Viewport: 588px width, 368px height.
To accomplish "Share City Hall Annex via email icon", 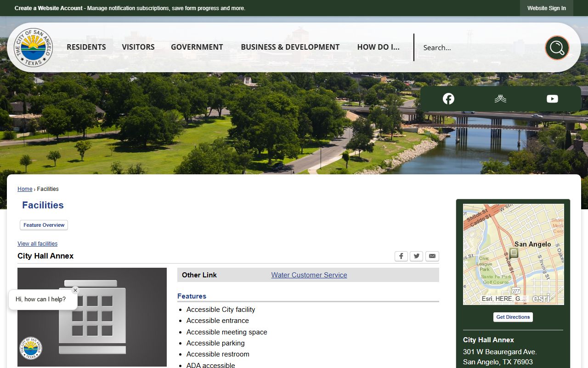I will 432,256.
